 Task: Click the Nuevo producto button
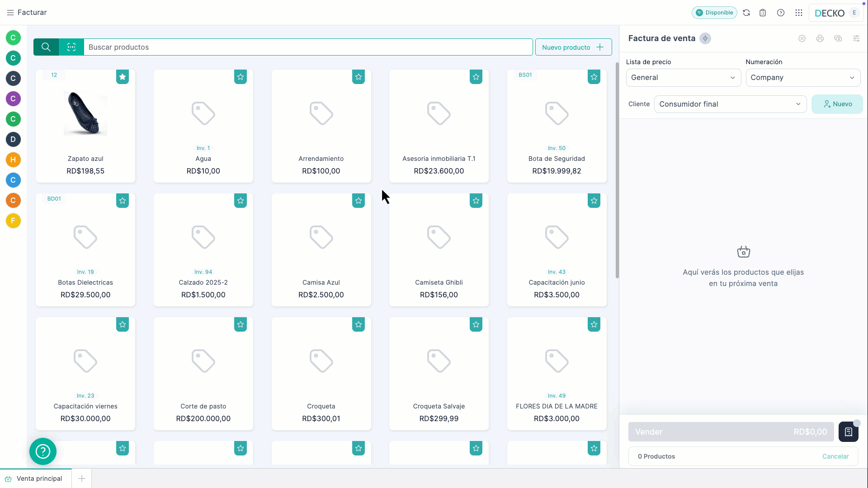click(573, 47)
